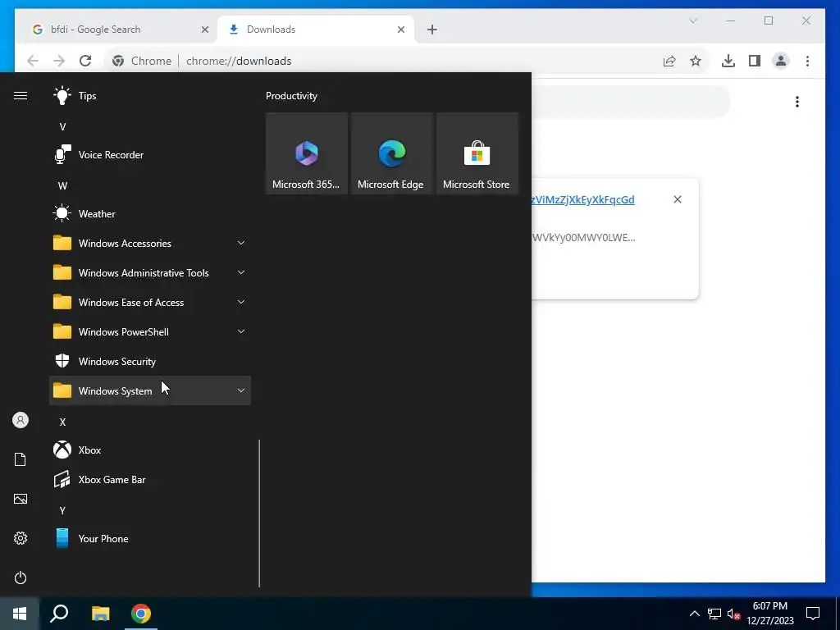Launch Microsoft Edge from the Productivity tiles
This screenshot has height=630, width=840.
click(391, 153)
